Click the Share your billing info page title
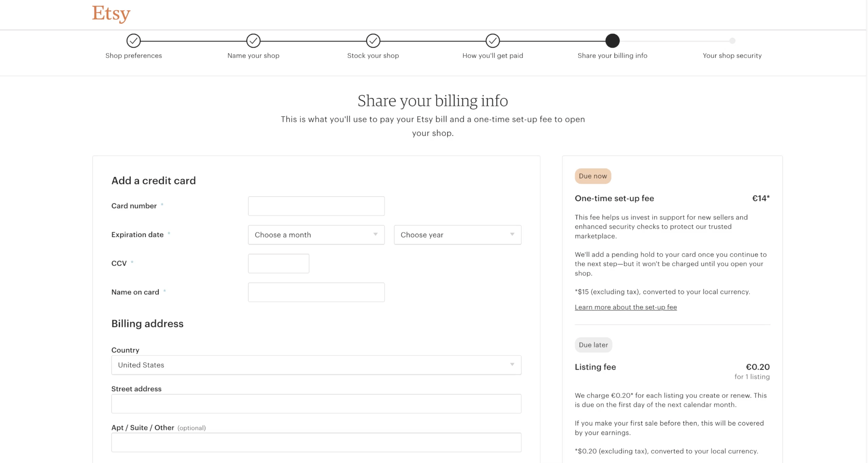The width and height of the screenshot is (868, 463). point(433,101)
